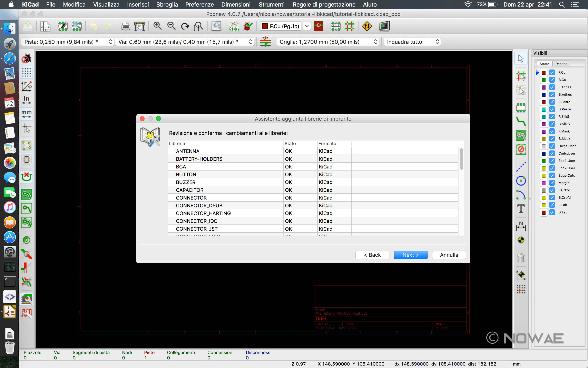Click the Zoom in magnifier icon

pyautogui.click(x=157, y=26)
